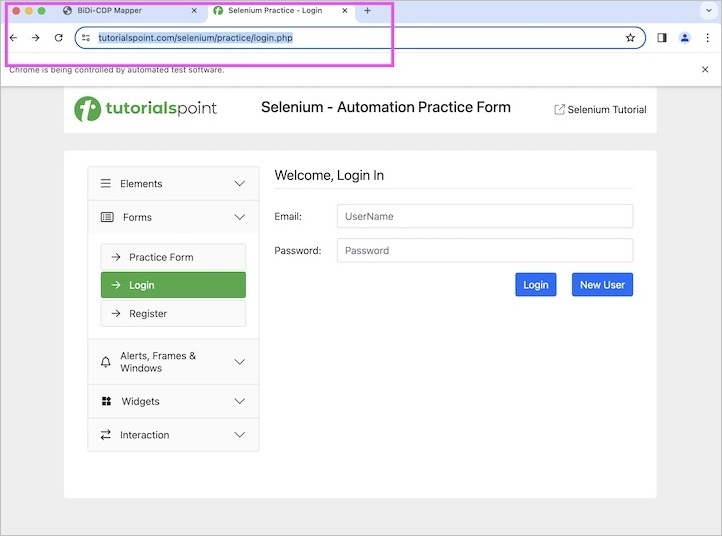The height and width of the screenshot is (536, 722).
Task: Click the 'Selenium - Automation Practice Form' title
Action: point(386,107)
